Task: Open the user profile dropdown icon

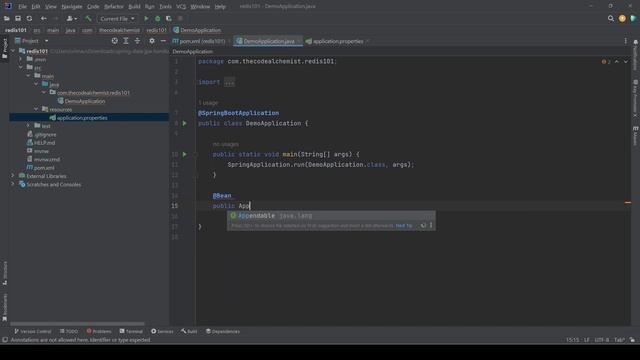Action: tap(72, 18)
